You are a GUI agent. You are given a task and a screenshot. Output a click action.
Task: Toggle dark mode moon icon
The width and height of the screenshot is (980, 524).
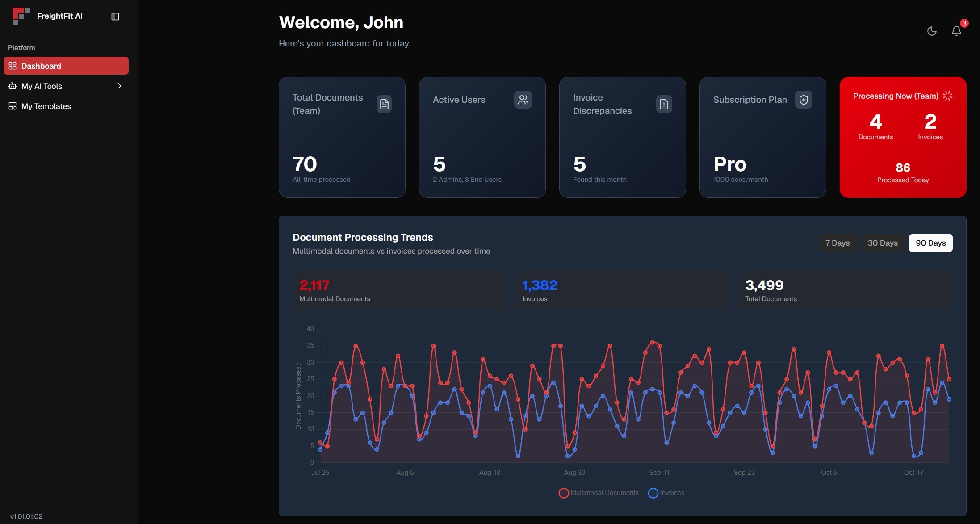tap(932, 31)
